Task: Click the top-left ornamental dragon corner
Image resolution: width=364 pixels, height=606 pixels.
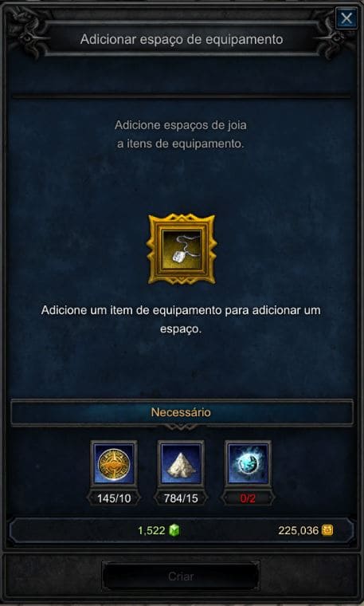Action: pos(27,33)
